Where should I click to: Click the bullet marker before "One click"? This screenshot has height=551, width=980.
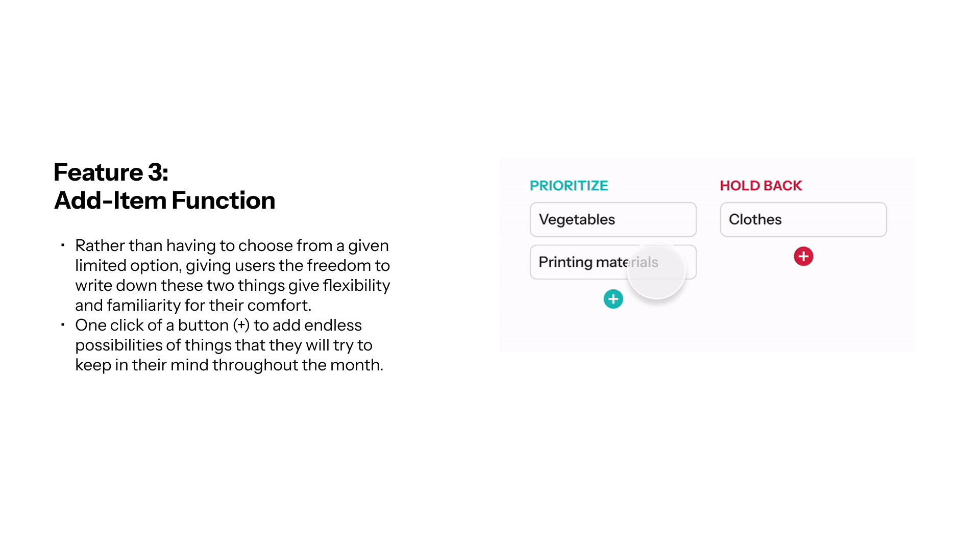[63, 325]
